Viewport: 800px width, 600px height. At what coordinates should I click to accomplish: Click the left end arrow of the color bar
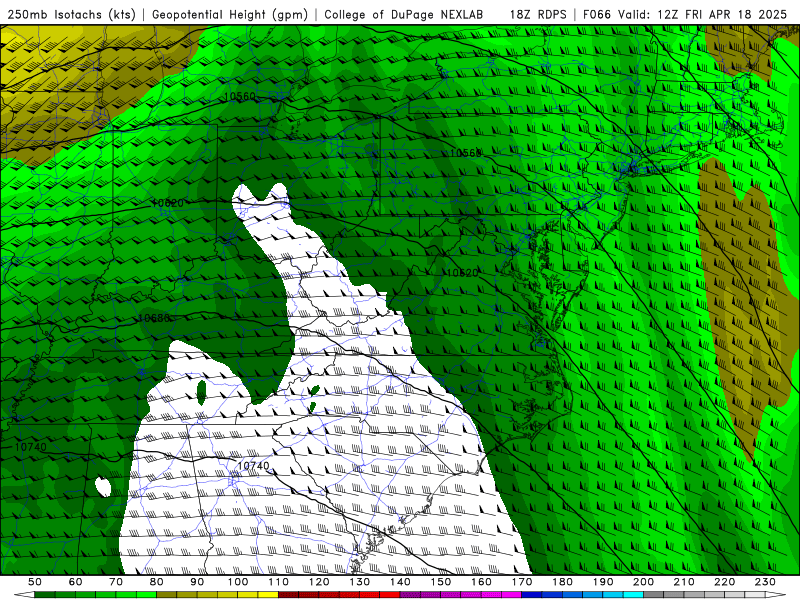pos(23,595)
